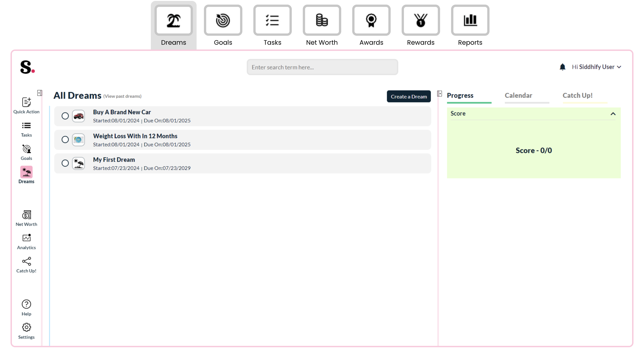644x358 pixels.
Task: Select the My First Dream radio button
Action: (x=65, y=163)
